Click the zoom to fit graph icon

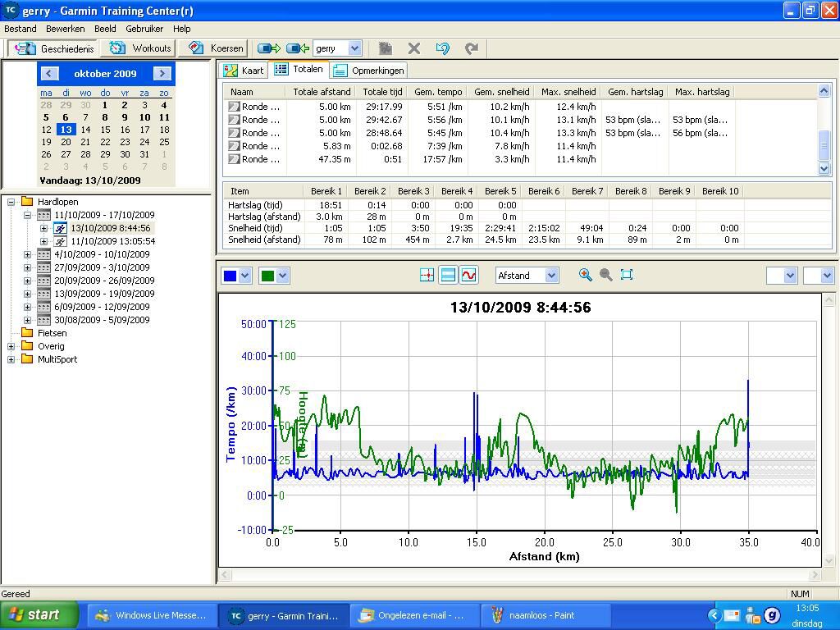(x=627, y=275)
